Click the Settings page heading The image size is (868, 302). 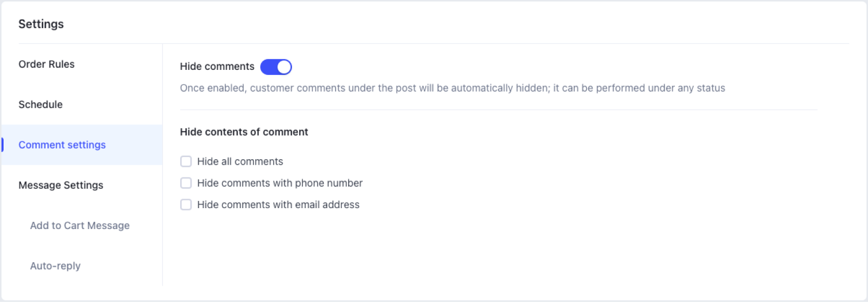(x=41, y=24)
